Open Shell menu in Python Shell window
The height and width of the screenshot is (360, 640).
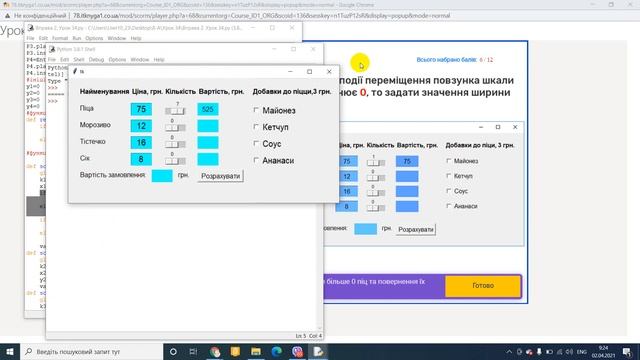79,60
